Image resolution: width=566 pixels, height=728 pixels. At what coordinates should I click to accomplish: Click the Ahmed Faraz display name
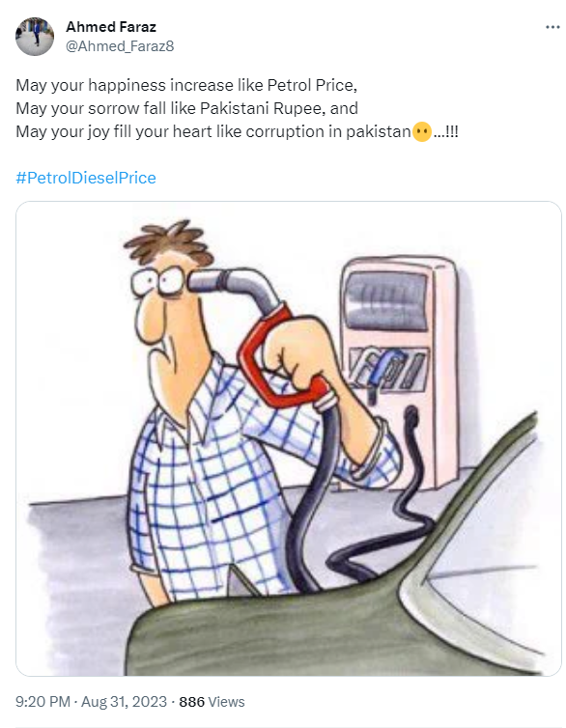click(111, 27)
